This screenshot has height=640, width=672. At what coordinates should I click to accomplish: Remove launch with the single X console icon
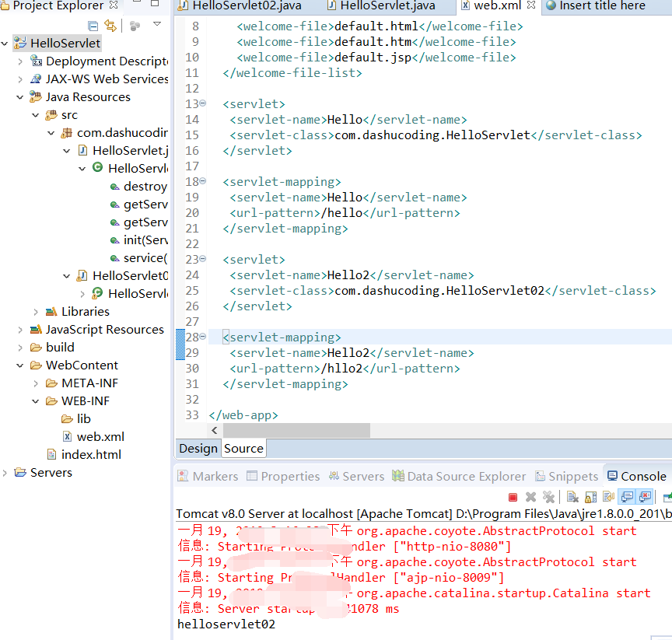(530, 497)
